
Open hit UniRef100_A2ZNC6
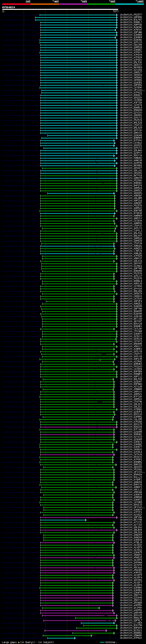[131, 266]
